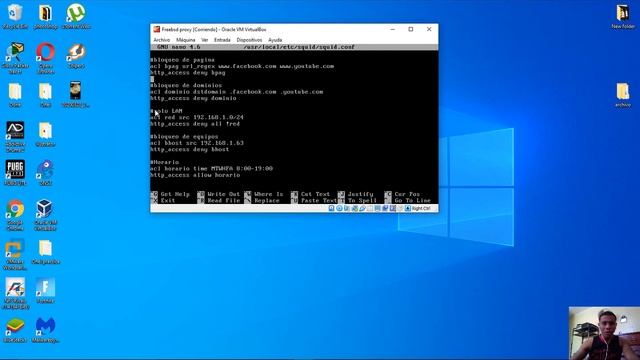Open the Entrada menu
This screenshot has height=360, width=640.
[222, 40]
